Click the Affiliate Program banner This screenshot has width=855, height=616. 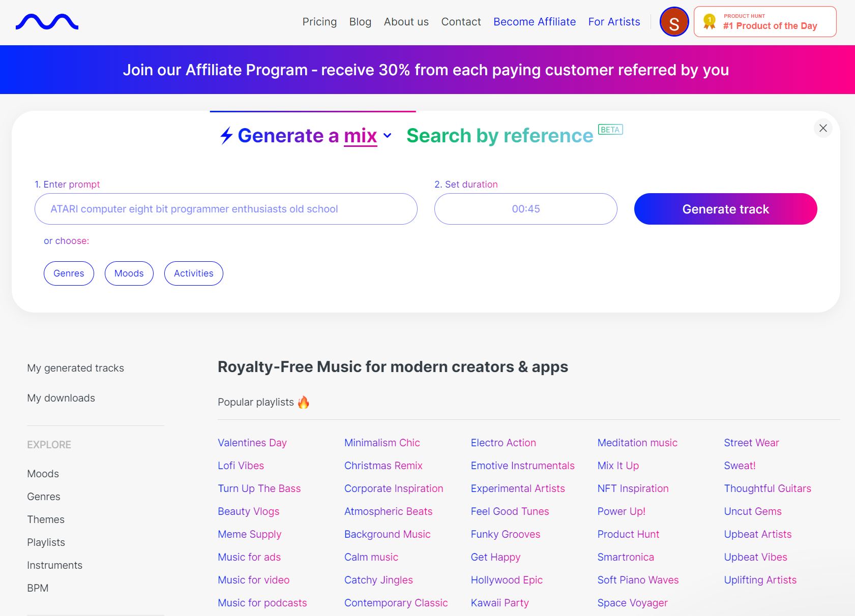pos(426,70)
